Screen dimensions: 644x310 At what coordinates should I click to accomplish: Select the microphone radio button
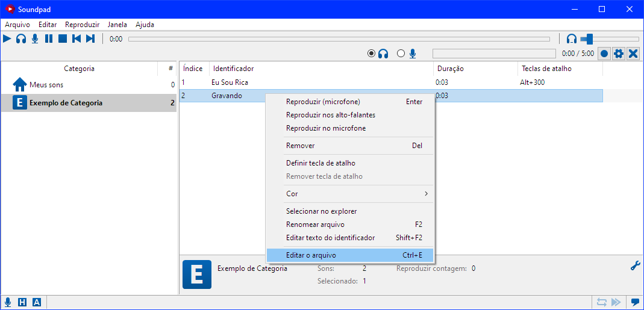point(401,54)
